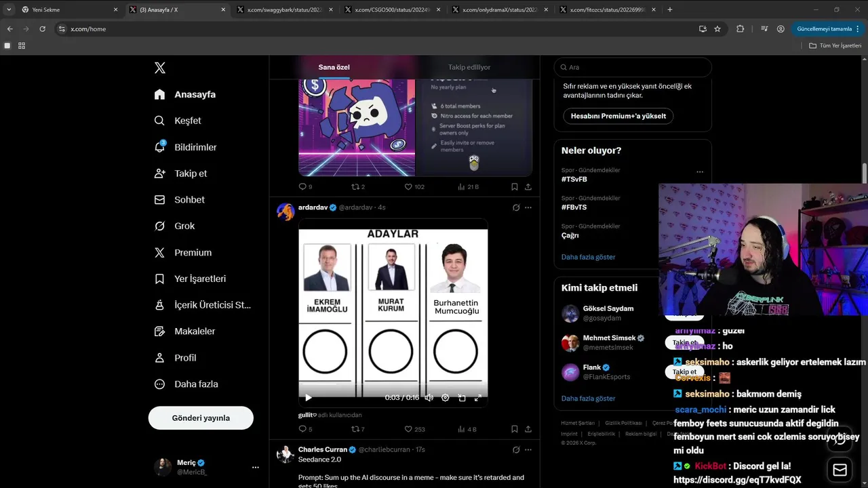This screenshot has height=488, width=868.
Task: Open video settings gear
Action: pyautogui.click(x=446, y=398)
